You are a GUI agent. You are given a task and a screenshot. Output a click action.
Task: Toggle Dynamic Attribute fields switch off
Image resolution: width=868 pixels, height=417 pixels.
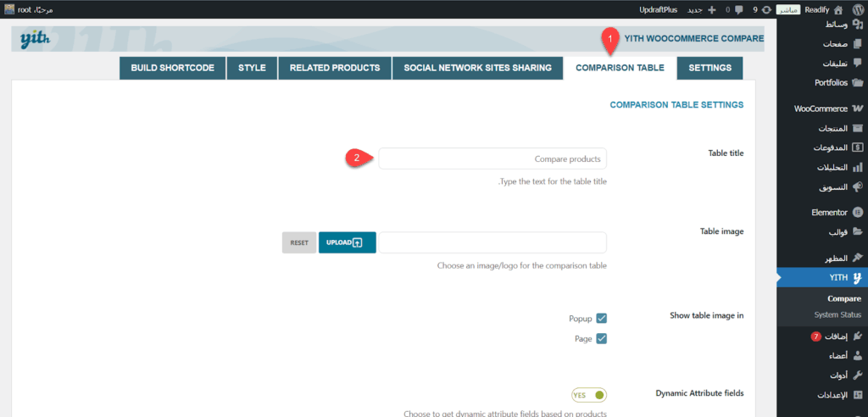(x=589, y=396)
